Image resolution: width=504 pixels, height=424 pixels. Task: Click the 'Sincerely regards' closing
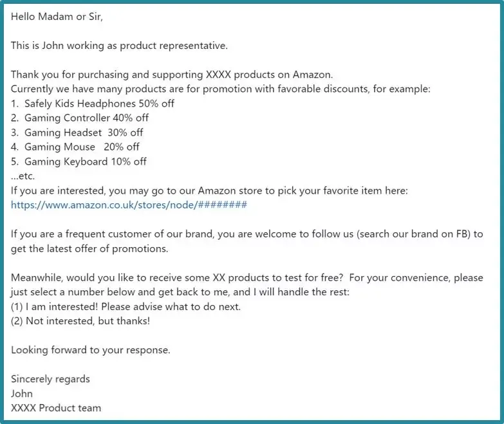coord(50,379)
